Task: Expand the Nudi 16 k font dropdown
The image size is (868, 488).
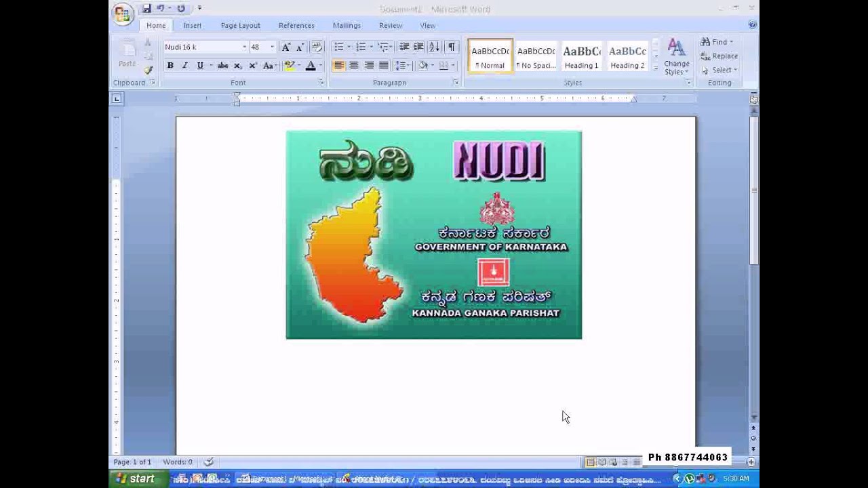Action: 244,47
